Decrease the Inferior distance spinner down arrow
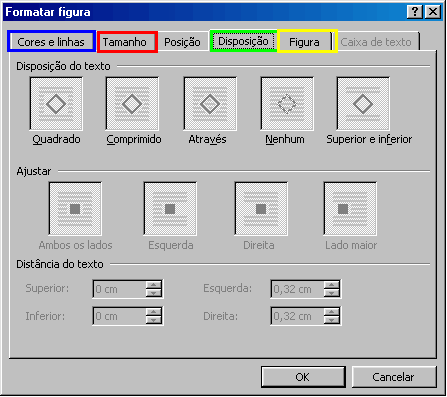447x397 pixels. coord(154,320)
